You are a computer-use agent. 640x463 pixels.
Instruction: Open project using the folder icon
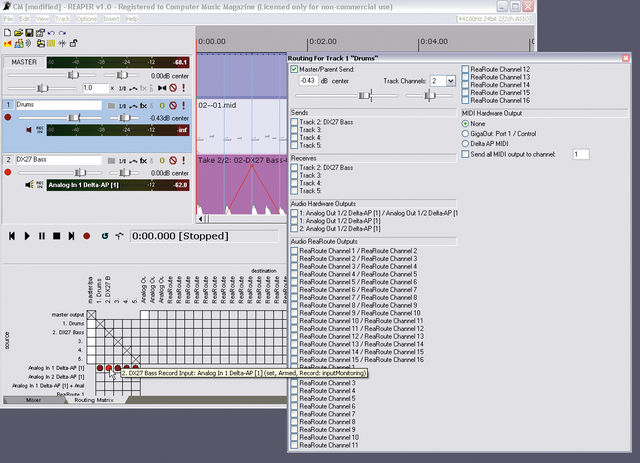(x=18, y=33)
